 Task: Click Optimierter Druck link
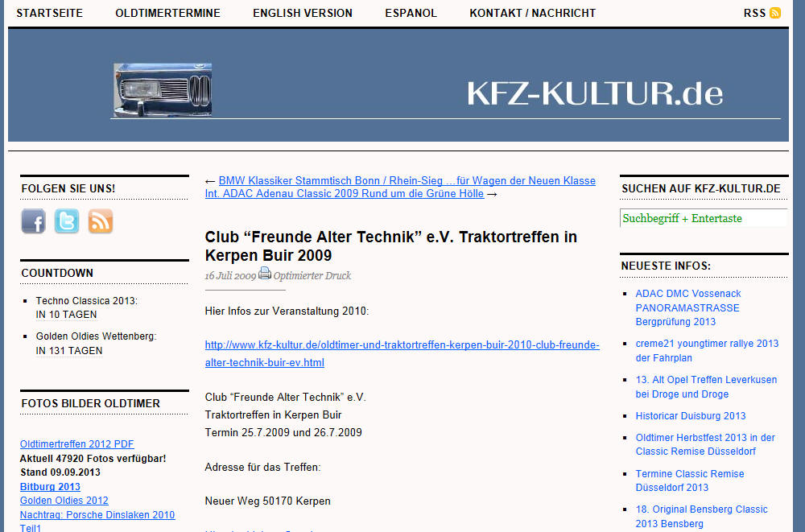coord(312,276)
